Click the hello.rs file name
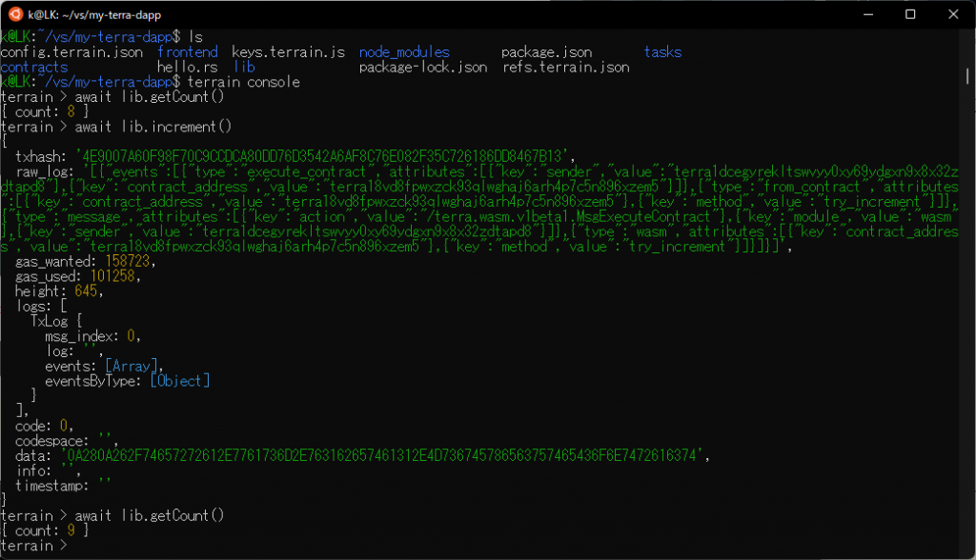Image resolution: width=976 pixels, height=560 pixels. pyautogui.click(x=187, y=68)
